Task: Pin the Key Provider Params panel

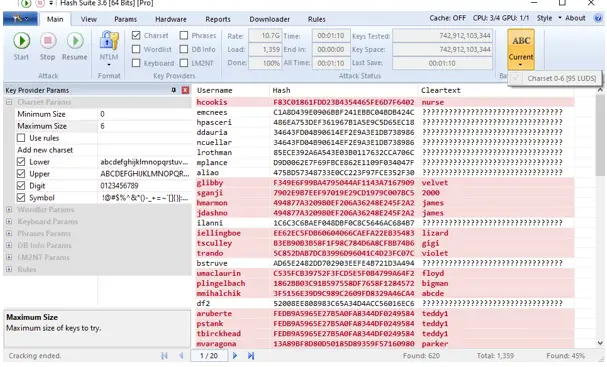Action: (174, 90)
